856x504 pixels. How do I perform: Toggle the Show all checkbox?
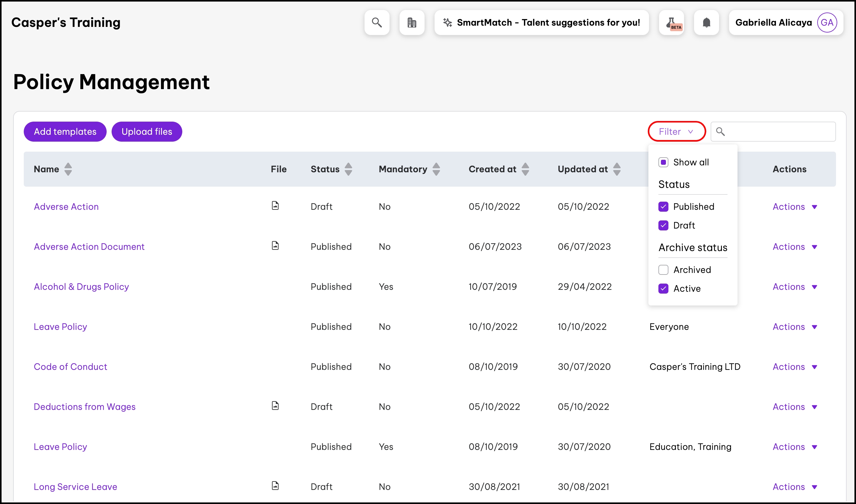(663, 162)
